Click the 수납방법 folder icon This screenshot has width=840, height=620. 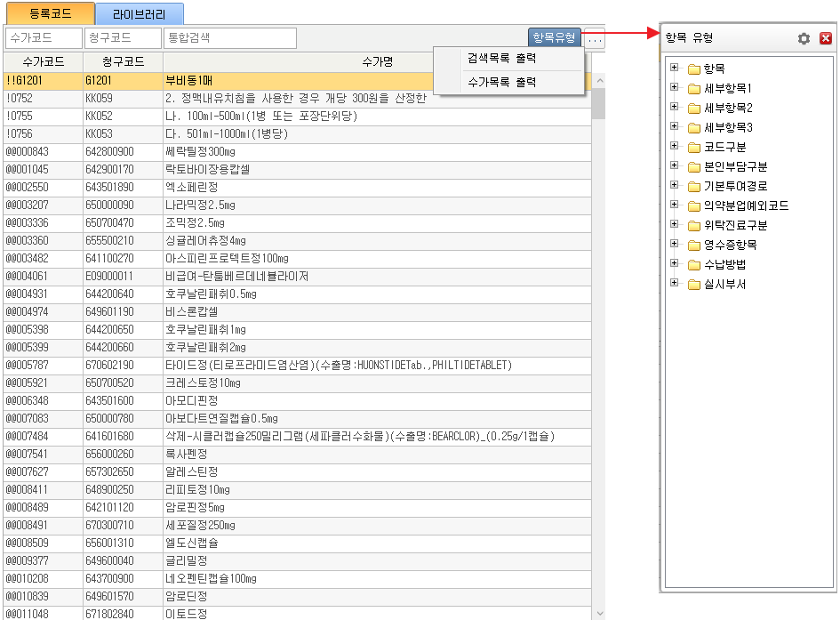click(x=694, y=265)
